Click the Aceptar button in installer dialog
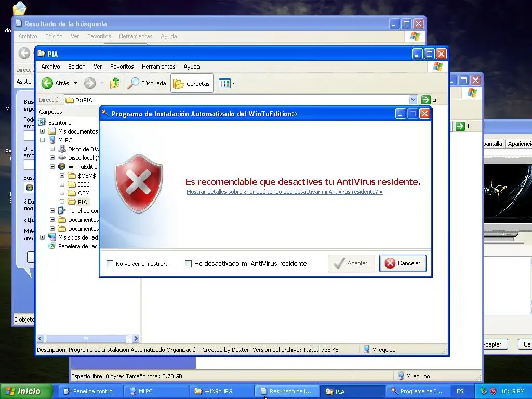The width and height of the screenshot is (532, 399). 351,263
